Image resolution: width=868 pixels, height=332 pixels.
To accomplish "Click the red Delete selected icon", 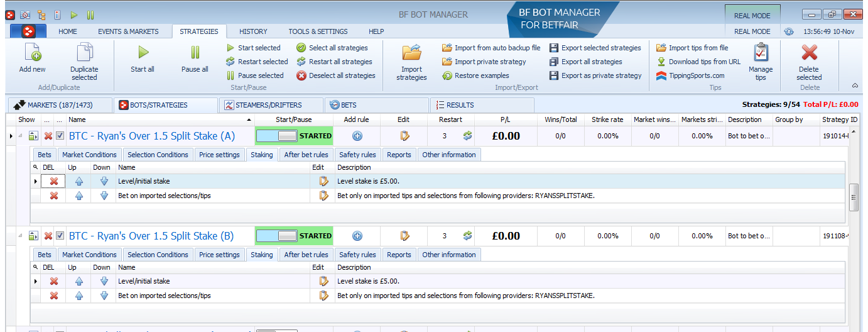I will point(810,53).
